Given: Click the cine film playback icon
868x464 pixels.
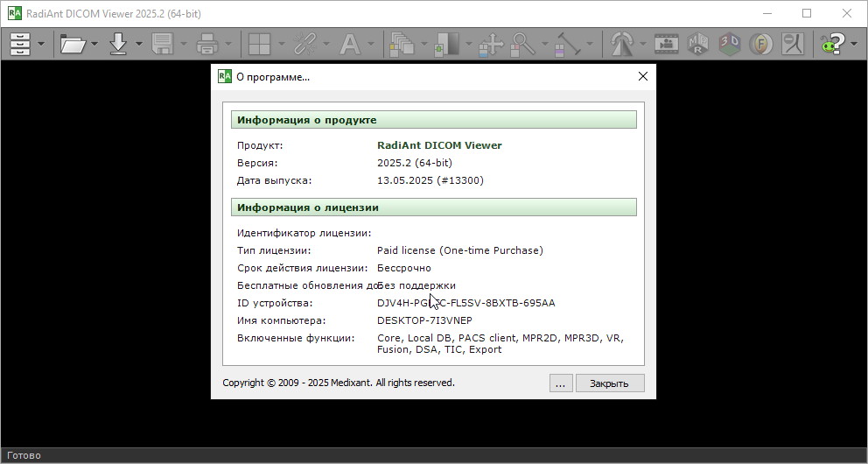Looking at the screenshot, I should [666, 44].
